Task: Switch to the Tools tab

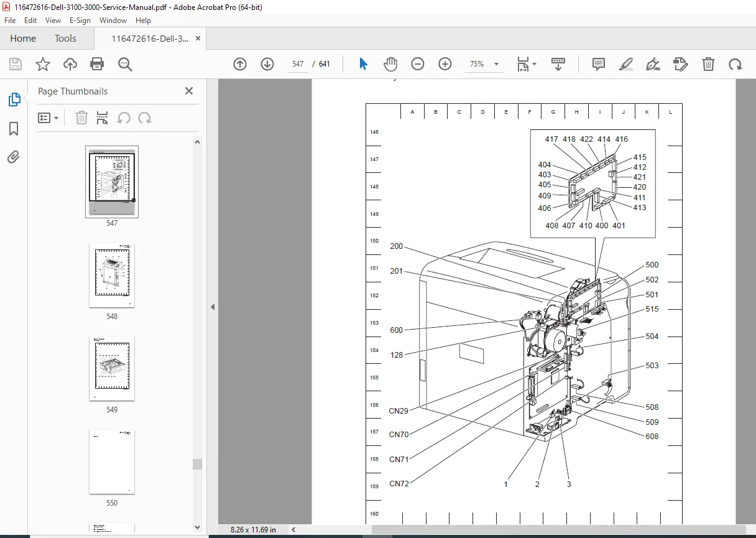Action: [x=65, y=38]
